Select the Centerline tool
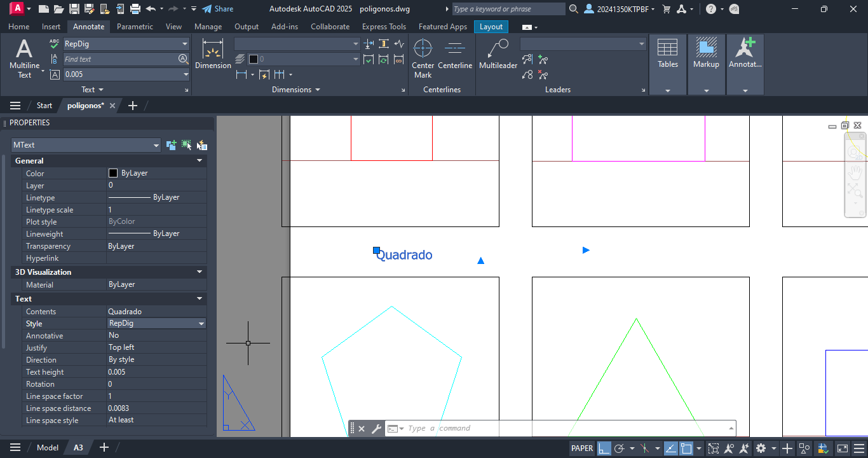The height and width of the screenshot is (458, 868). (455, 55)
